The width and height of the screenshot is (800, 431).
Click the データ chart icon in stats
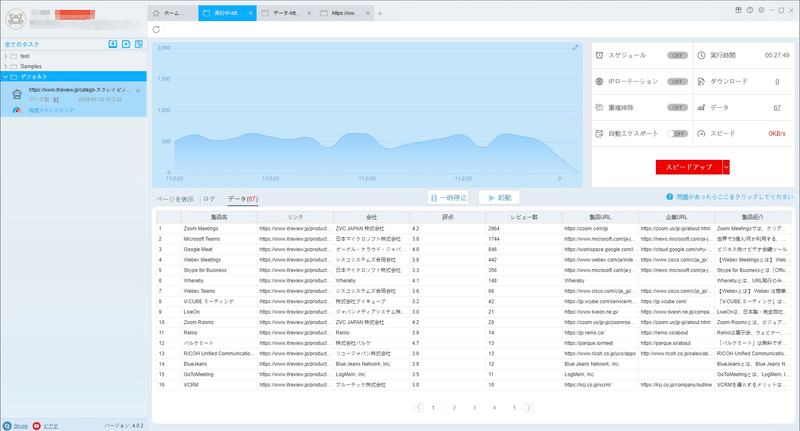702,108
